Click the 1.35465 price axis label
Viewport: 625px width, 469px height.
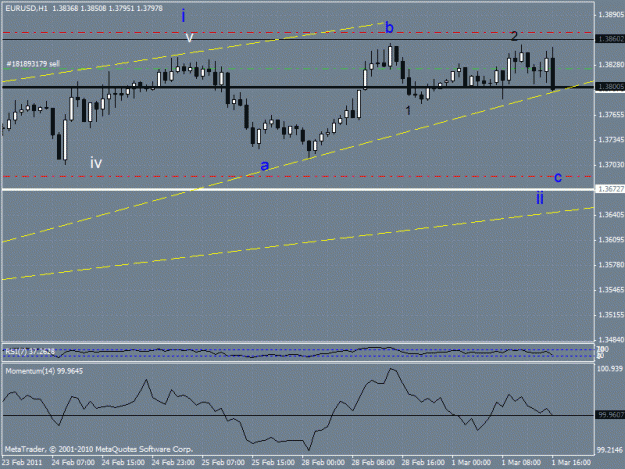click(611, 290)
